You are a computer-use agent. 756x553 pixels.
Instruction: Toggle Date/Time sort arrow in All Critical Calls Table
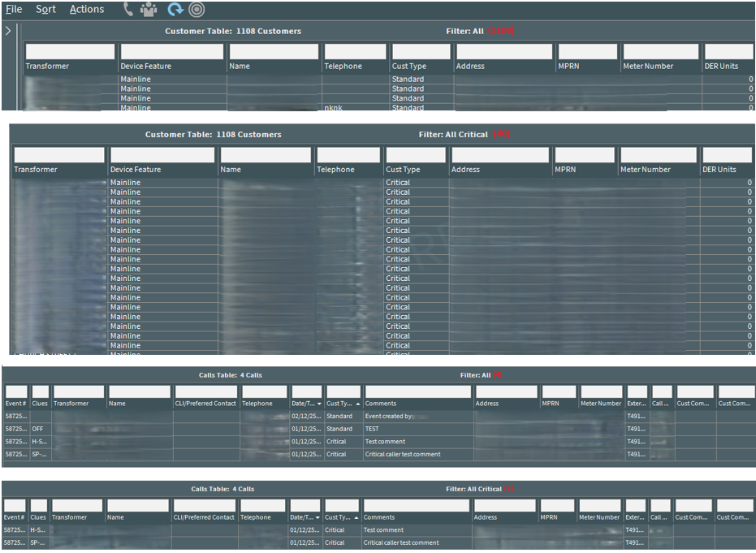pyautogui.click(x=317, y=517)
